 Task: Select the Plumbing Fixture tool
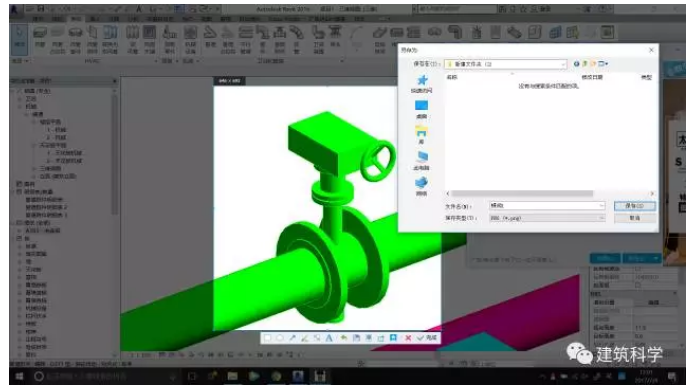point(319,39)
